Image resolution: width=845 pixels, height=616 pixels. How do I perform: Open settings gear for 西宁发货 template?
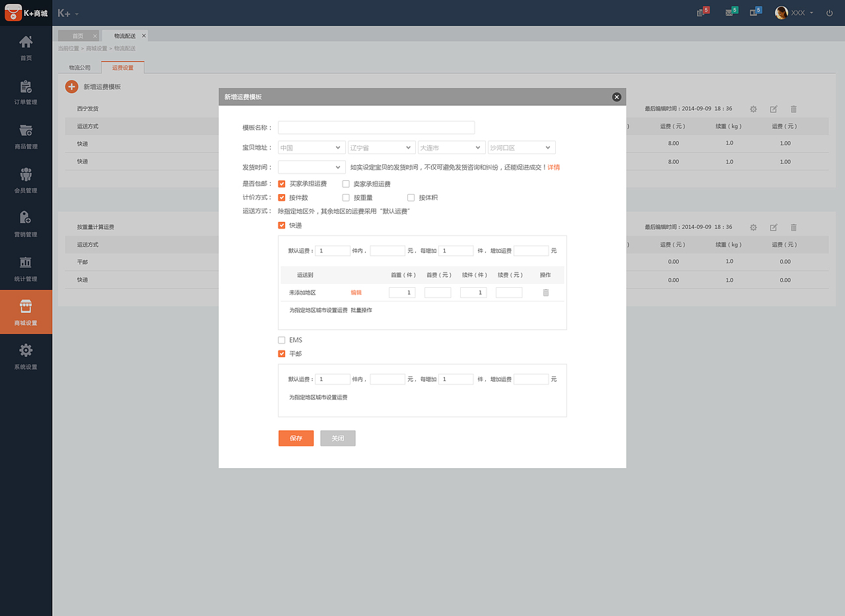pyautogui.click(x=753, y=108)
